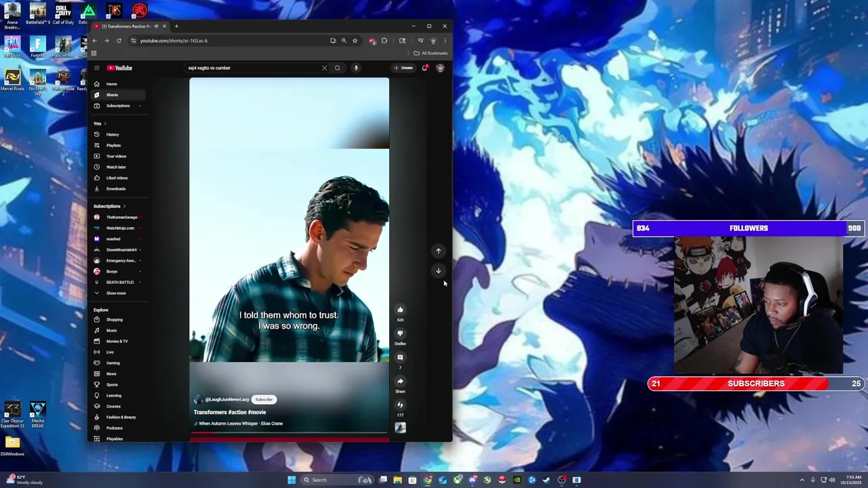
Task: Clear the YouTube search text with X
Action: [324, 68]
